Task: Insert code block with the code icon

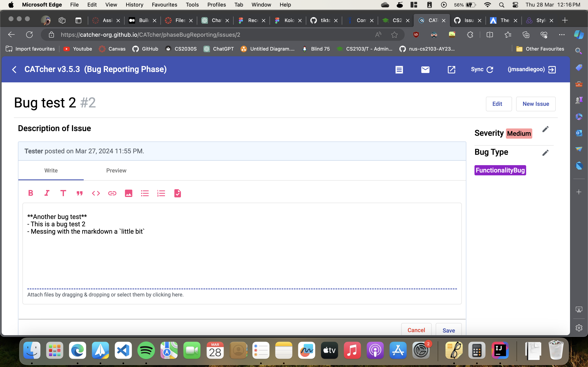Action: pyautogui.click(x=96, y=193)
